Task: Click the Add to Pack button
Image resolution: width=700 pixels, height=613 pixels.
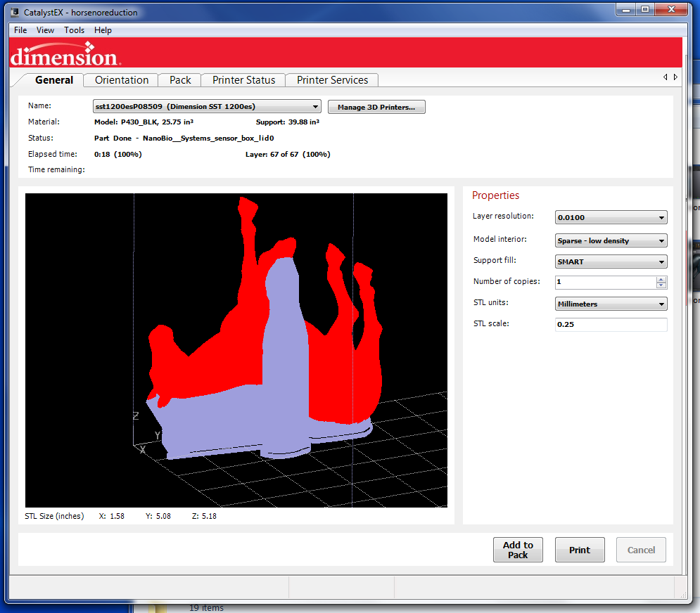Action: tap(518, 550)
